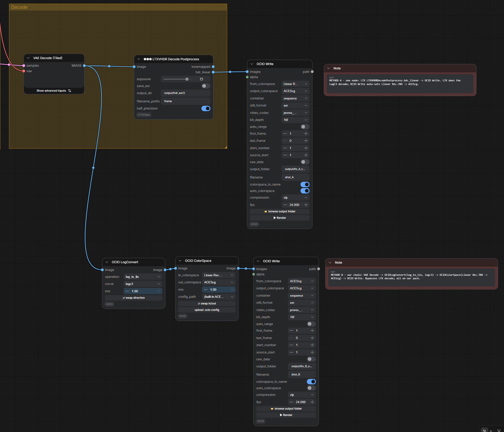Click the output_dir field with output/hdr_exr3
The image size is (504, 432).
[x=185, y=93]
